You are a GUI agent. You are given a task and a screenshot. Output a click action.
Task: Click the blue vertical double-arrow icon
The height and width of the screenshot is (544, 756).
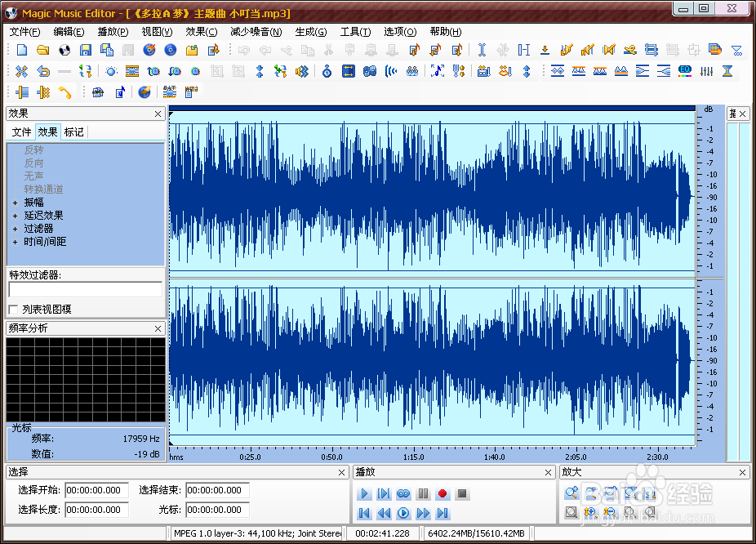[526, 71]
